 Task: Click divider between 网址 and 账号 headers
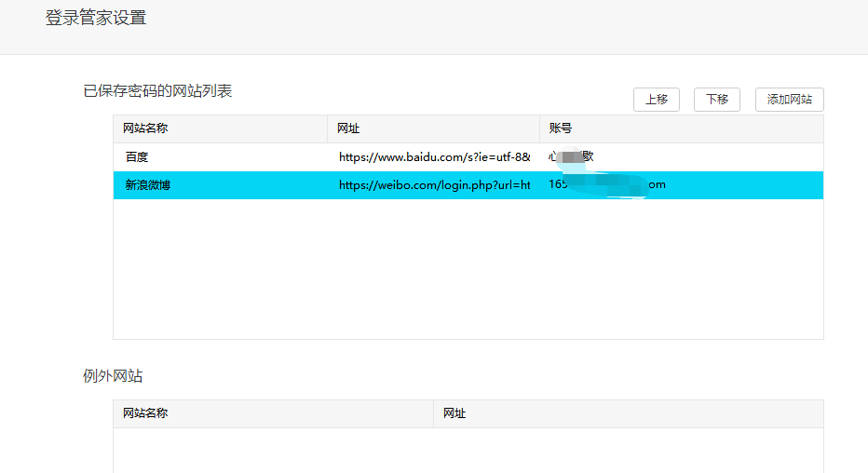tap(539, 128)
